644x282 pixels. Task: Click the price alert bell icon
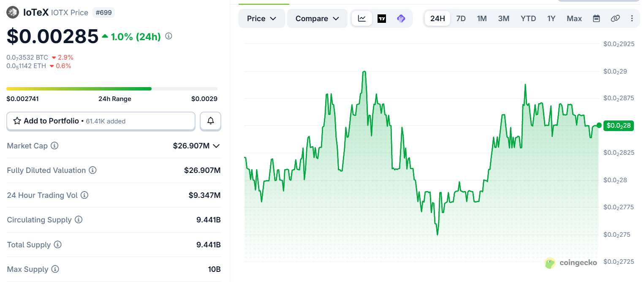point(210,121)
